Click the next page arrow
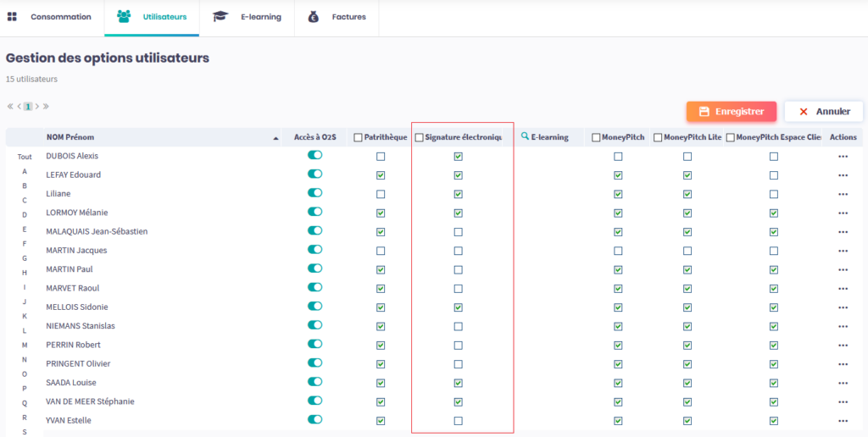The image size is (868, 437). [x=36, y=107]
